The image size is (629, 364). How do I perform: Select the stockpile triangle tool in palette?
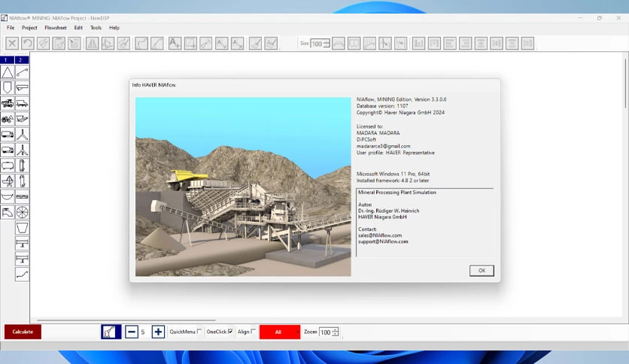pyautogui.click(x=8, y=72)
